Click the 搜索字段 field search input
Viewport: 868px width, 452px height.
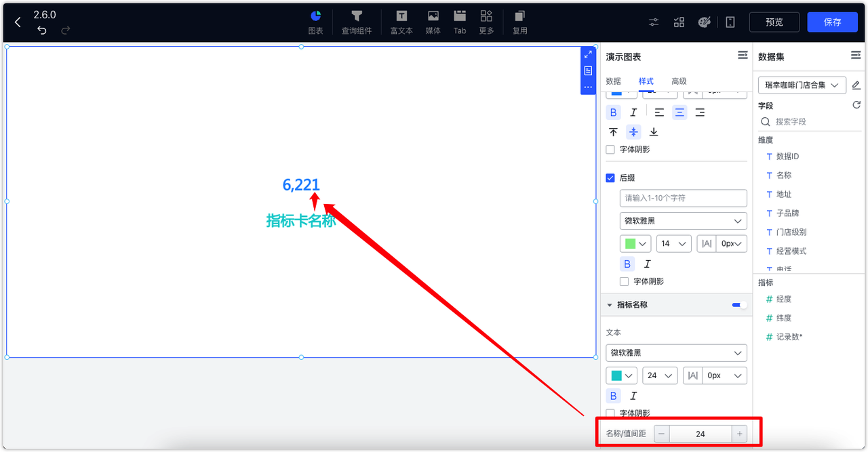[x=810, y=121]
